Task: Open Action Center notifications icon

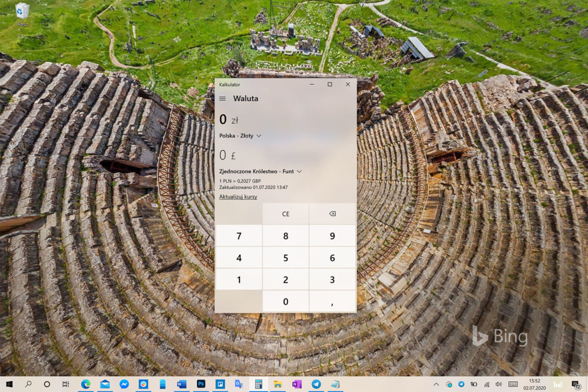Action: pos(576,384)
